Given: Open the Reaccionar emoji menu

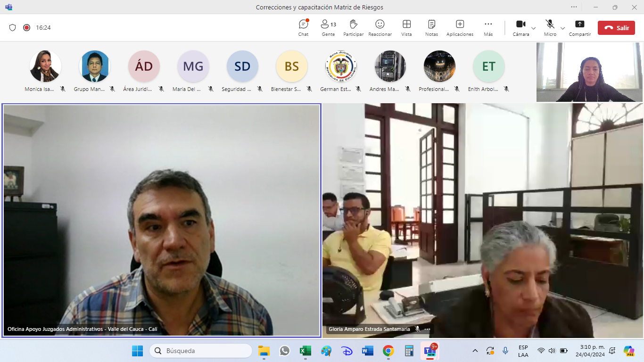Looking at the screenshot, I should (380, 27).
